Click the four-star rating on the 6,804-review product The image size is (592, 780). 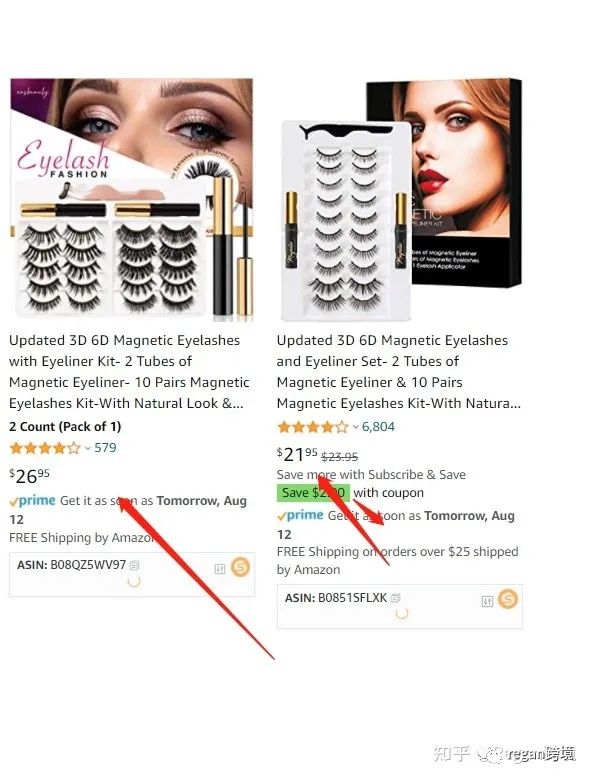click(x=313, y=427)
